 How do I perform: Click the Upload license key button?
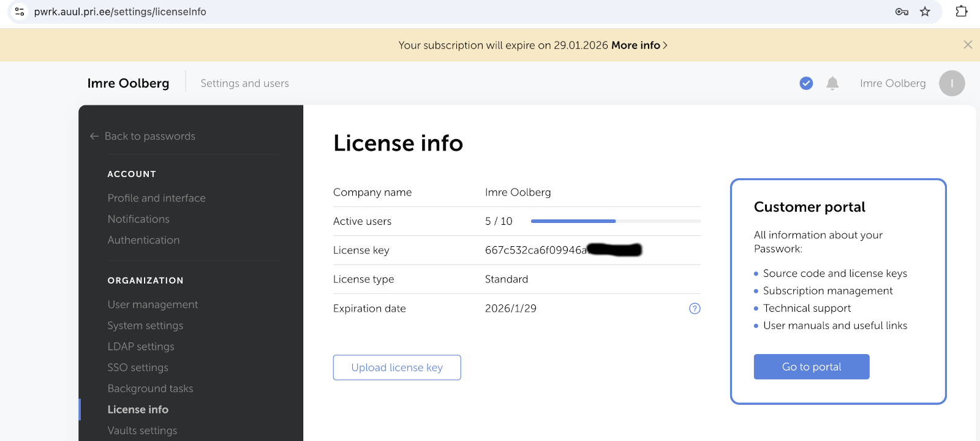point(397,367)
